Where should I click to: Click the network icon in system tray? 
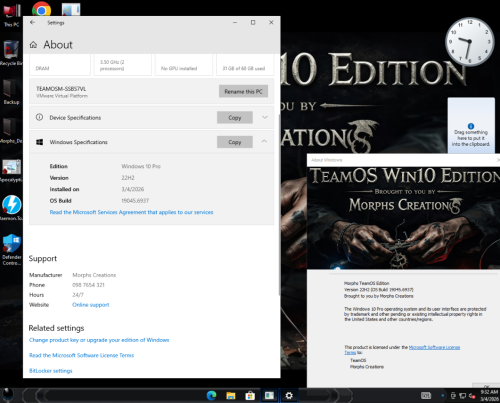(462, 396)
